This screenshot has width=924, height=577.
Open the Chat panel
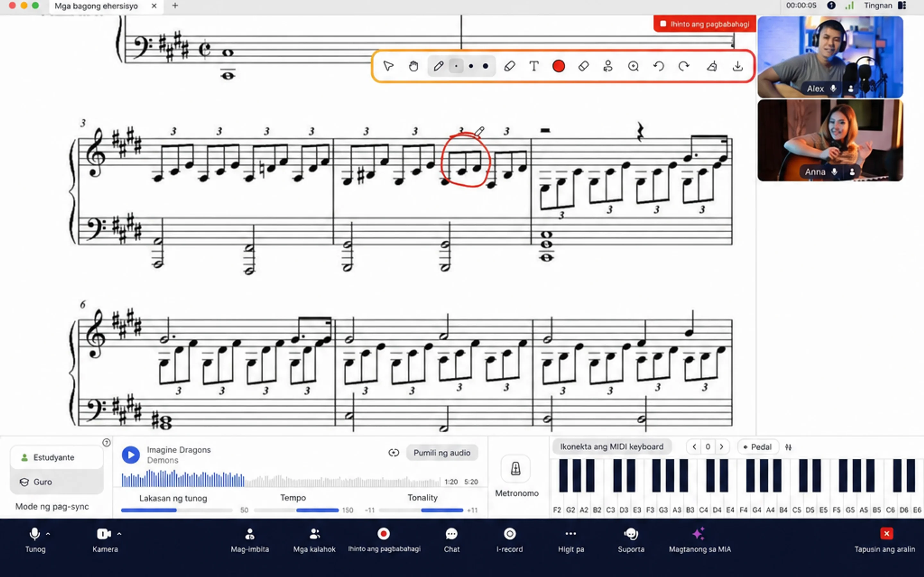pos(451,540)
